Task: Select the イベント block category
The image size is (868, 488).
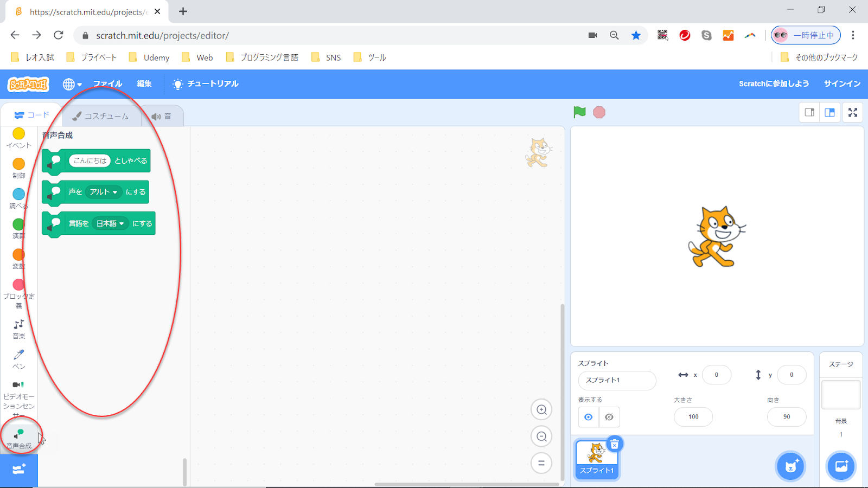Action: [x=19, y=138]
